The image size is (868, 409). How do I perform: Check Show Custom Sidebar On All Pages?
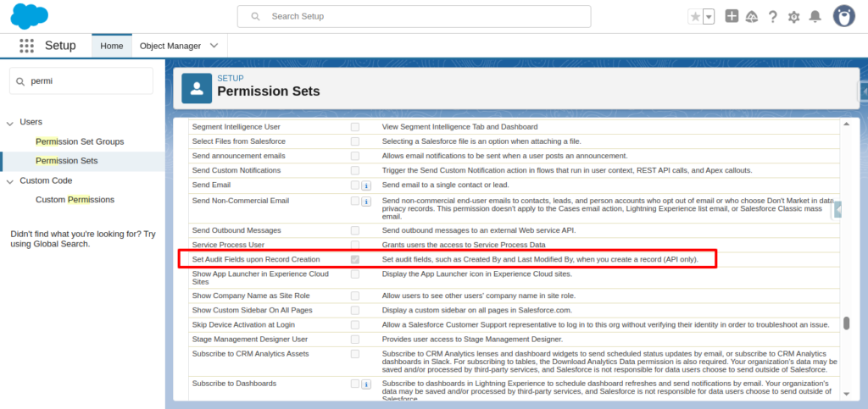(355, 310)
